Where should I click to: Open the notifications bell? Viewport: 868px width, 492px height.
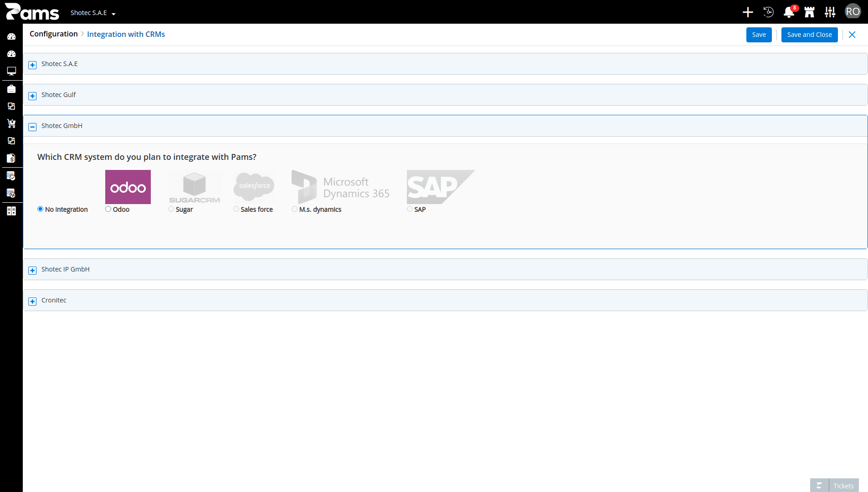789,12
